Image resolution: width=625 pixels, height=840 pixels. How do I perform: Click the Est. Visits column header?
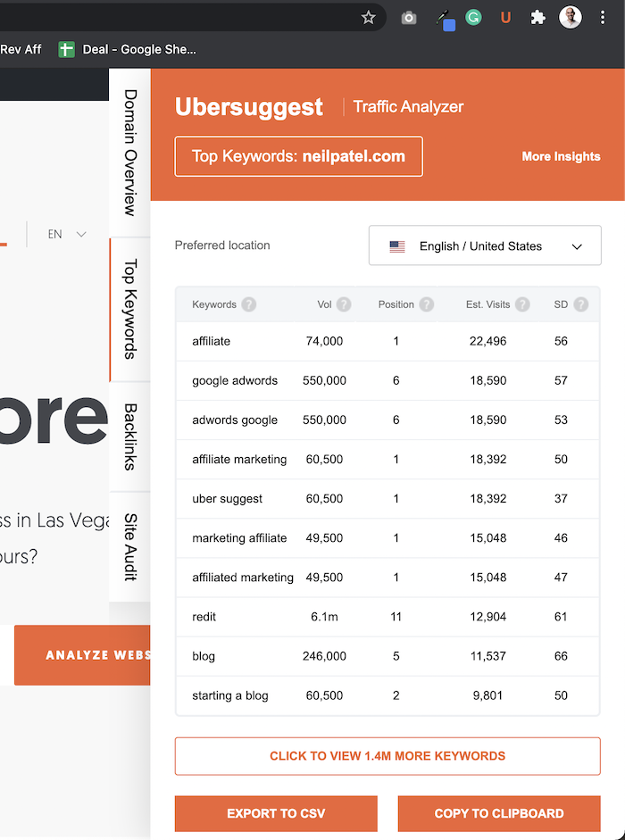coord(487,304)
